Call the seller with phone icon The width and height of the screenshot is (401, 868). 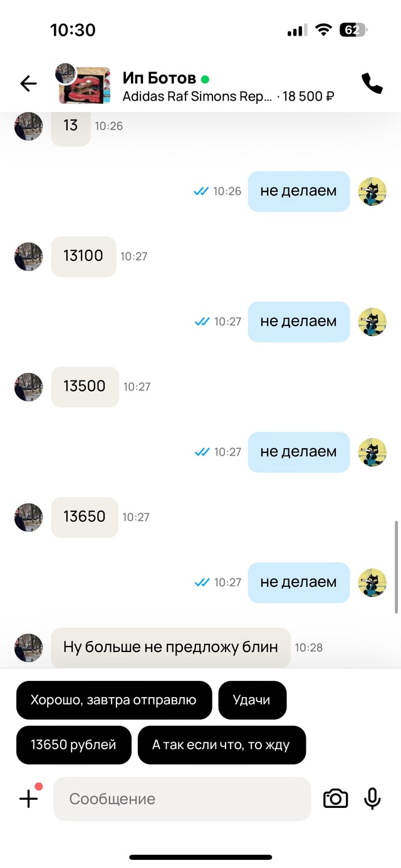point(372,84)
